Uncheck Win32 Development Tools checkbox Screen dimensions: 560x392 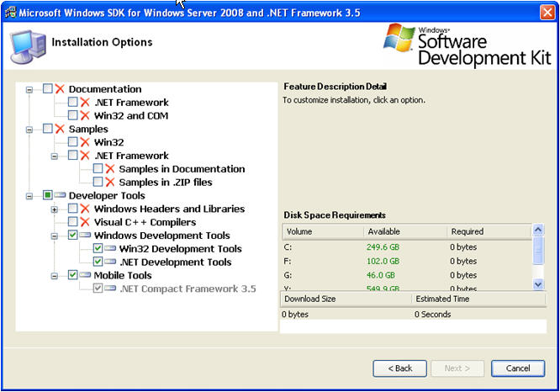[98, 248]
